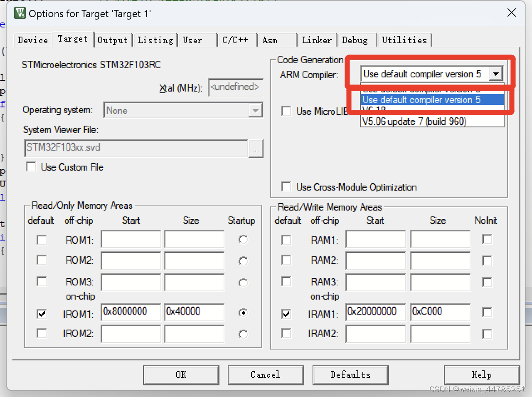Enable Use Cross-Module Optimization checkbox
The width and height of the screenshot is (532, 397).
tap(286, 186)
